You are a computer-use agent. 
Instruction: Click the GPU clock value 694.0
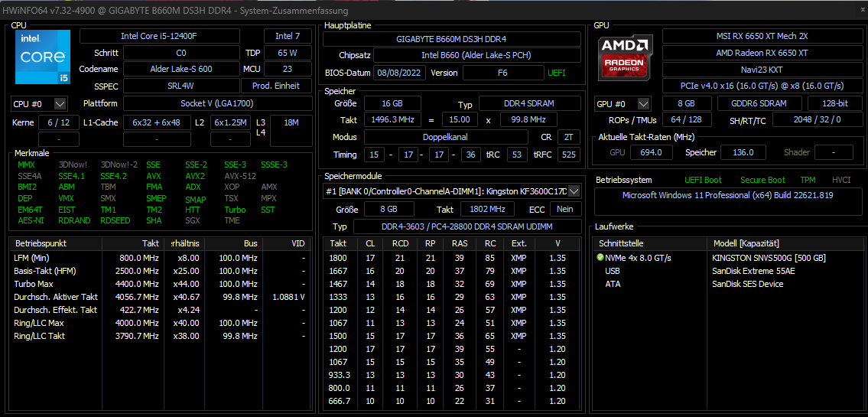click(651, 152)
